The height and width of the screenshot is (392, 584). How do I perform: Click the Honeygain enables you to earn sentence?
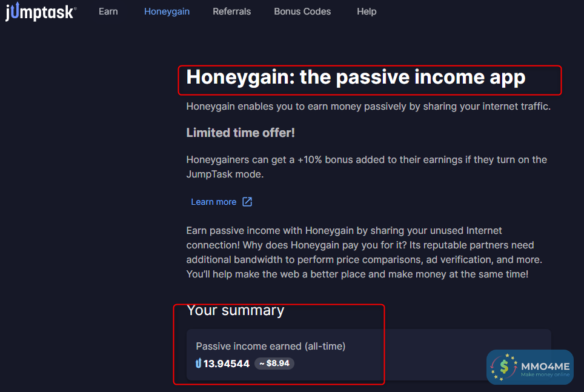pyautogui.click(x=368, y=107)
